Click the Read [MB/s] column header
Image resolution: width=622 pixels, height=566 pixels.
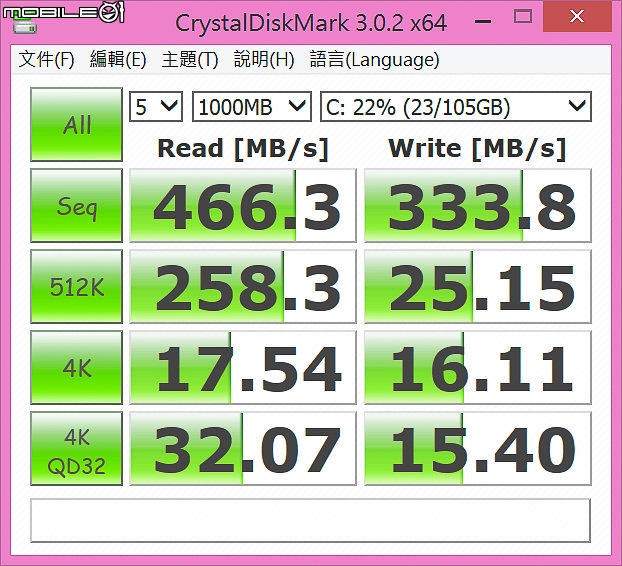point(243,149)
